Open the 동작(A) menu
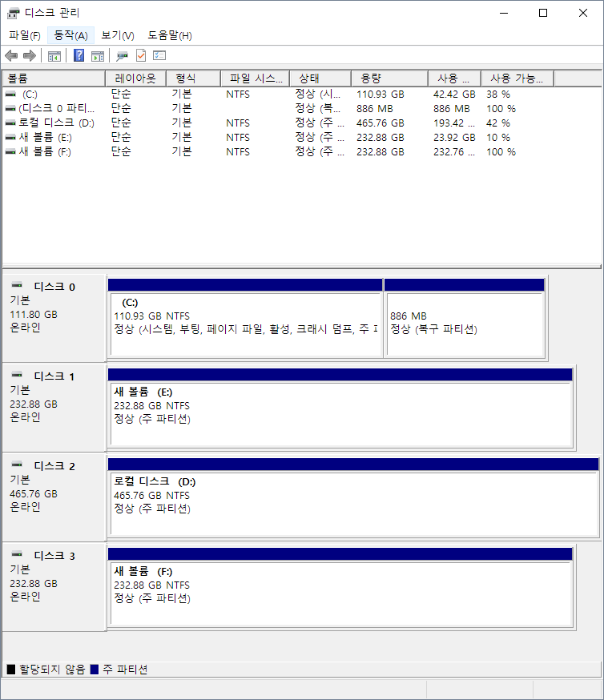 click(70, 35)
